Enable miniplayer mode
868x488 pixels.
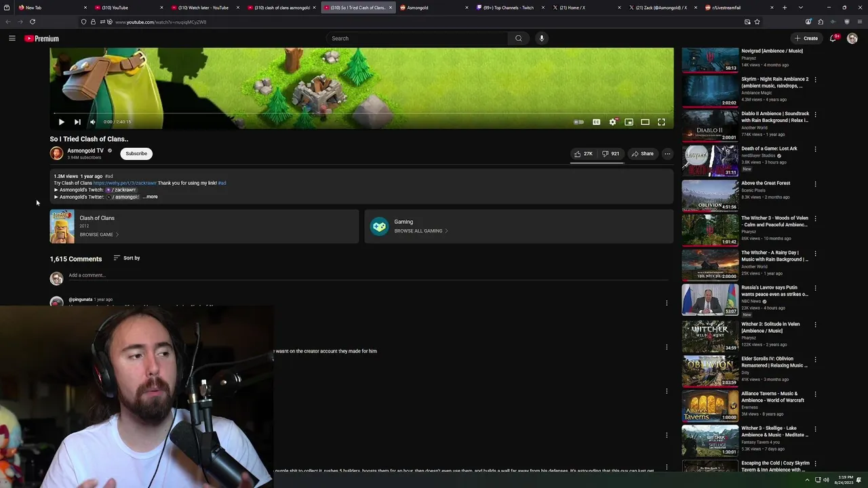(629, 122)
